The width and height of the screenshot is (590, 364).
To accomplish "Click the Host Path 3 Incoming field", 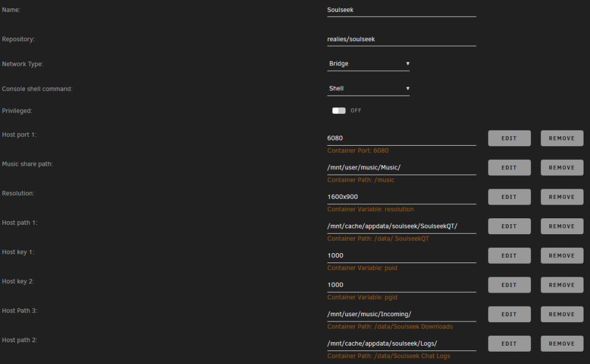I will pyautogui.click(x=401, y=314).
